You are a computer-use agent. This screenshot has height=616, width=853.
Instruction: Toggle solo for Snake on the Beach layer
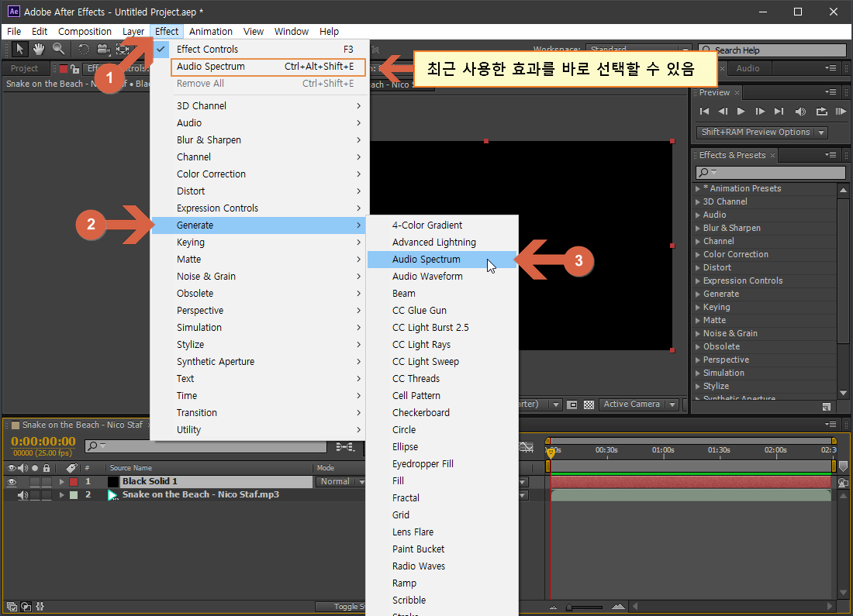34,495
